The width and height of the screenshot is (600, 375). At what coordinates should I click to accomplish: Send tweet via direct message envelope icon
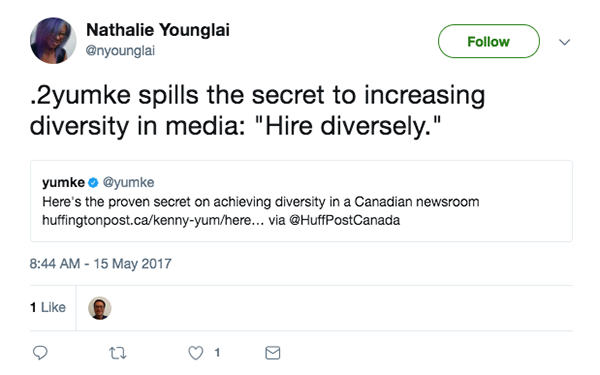click(x=273, y=353)
